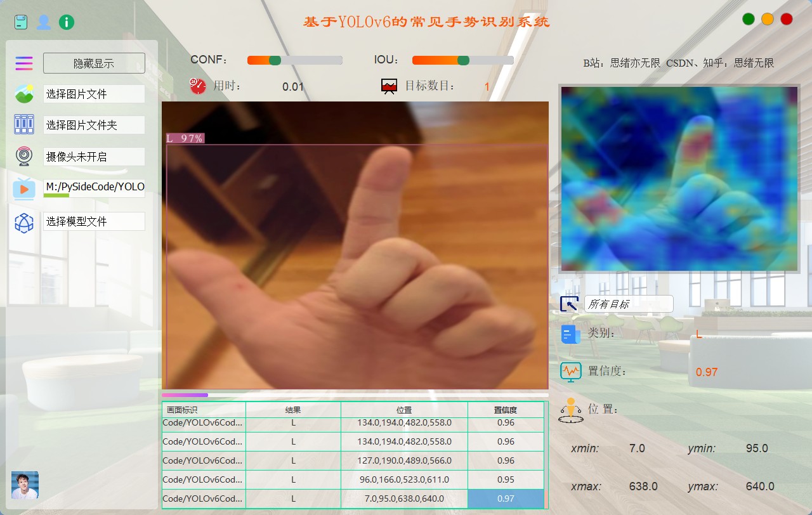Image resolution: width=812 pixels, height=515 pixels.
Task: Click the landscape picture icon beside 选择图片文件
Action: click(24, 94)
